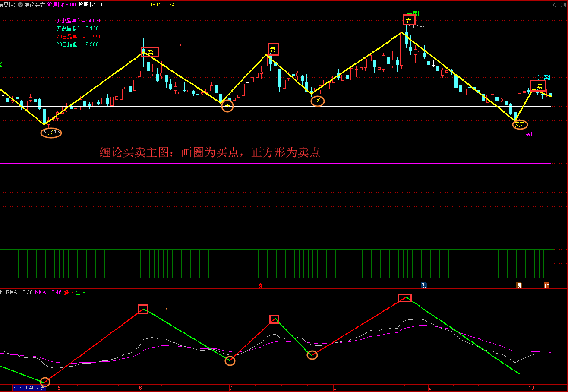Open the 财 financial report marker
The image size is (568, 392).
[x=424, y=285]
